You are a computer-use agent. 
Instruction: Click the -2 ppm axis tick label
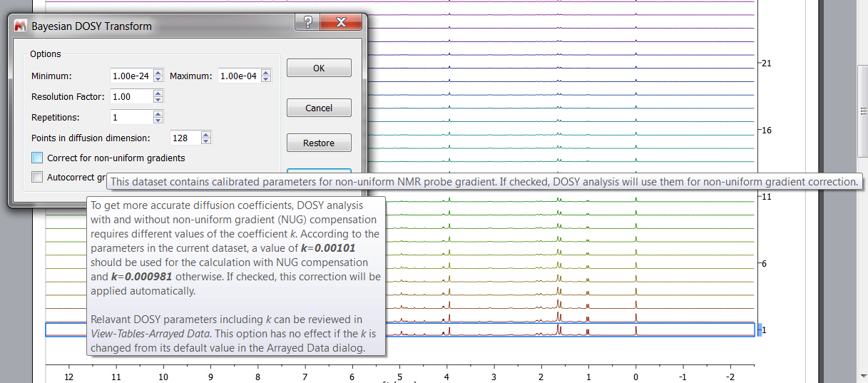[x=729, y=376]
